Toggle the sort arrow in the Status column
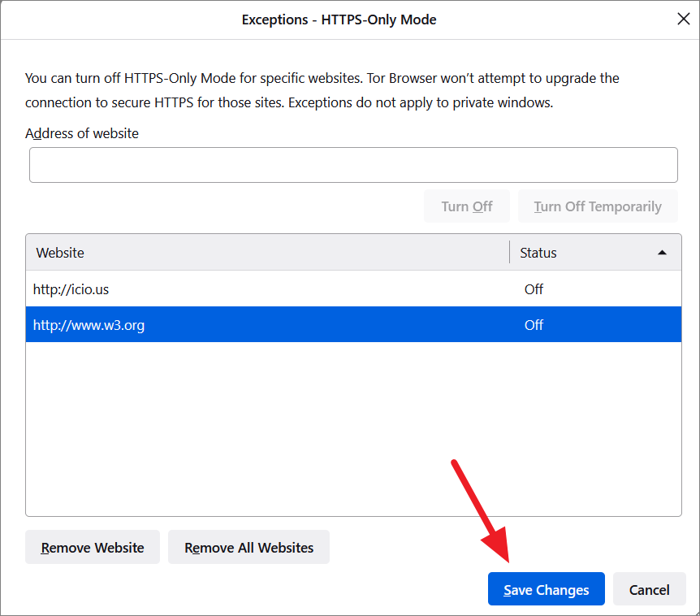 pyautogui.click(x=662, y=253)
